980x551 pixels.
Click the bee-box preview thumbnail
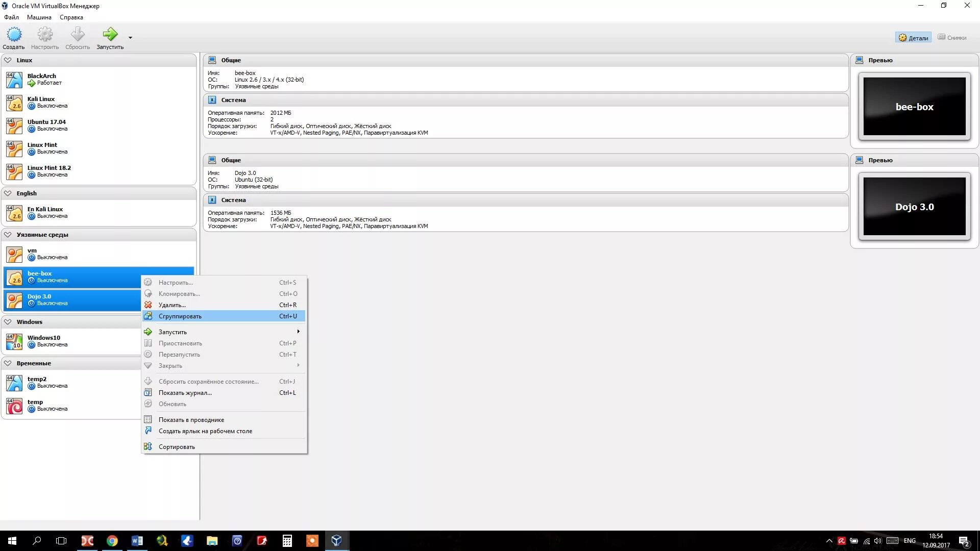pyautogui.click(x=914, y=107)
